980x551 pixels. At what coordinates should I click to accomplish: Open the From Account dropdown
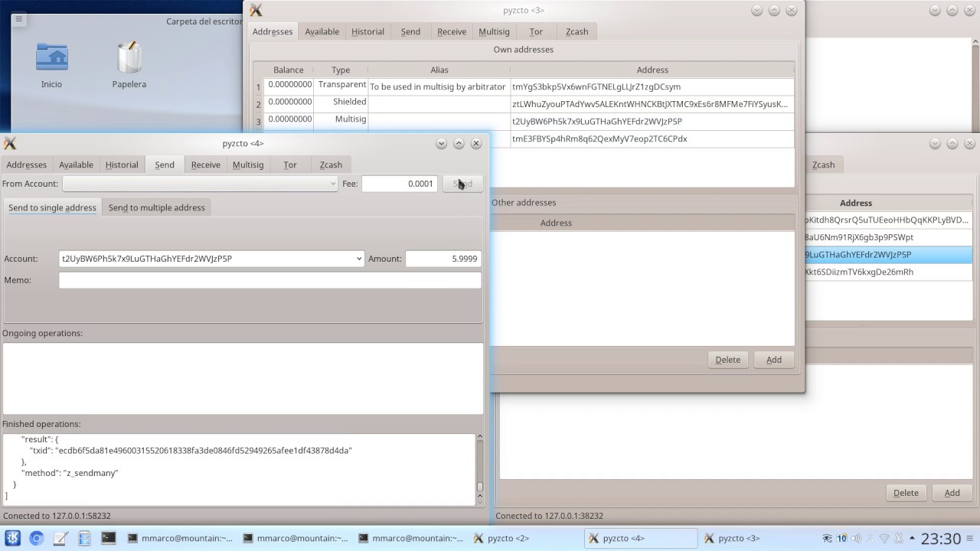(x=200, y=184)
